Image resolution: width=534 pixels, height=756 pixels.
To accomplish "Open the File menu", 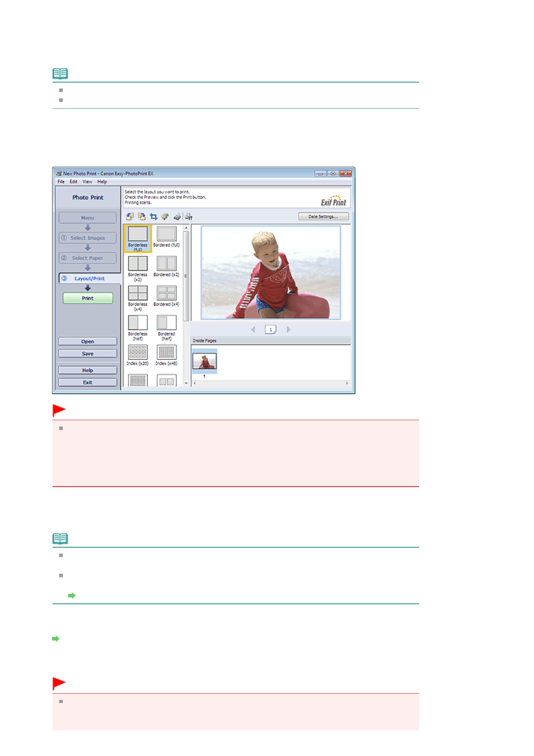I will point(61,182).
